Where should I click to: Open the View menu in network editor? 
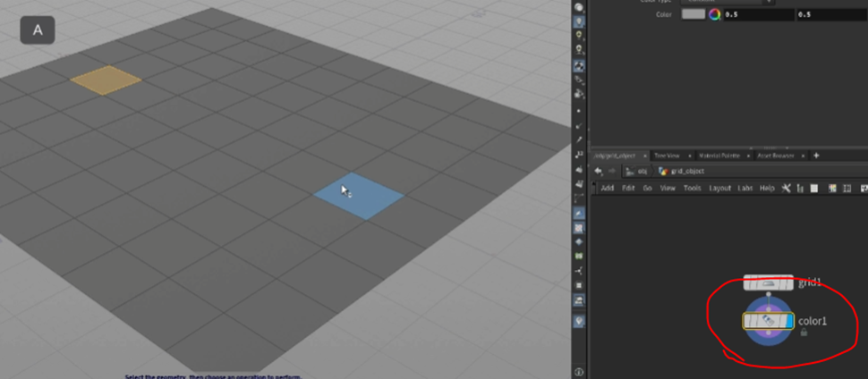coord(668,188)
